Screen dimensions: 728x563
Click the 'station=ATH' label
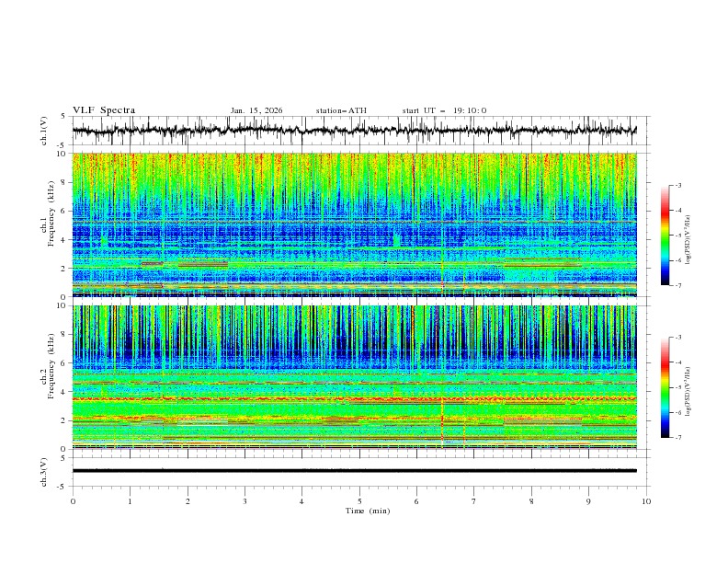point(341,110)
